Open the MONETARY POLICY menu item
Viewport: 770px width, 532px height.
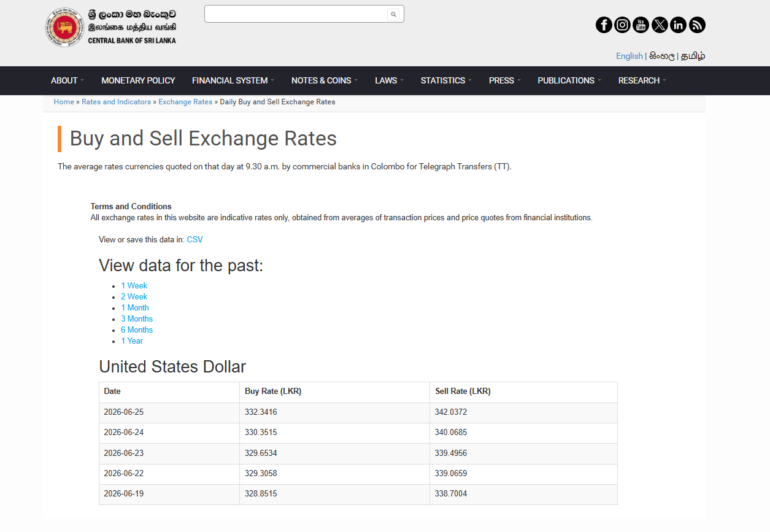coord(138,80)
